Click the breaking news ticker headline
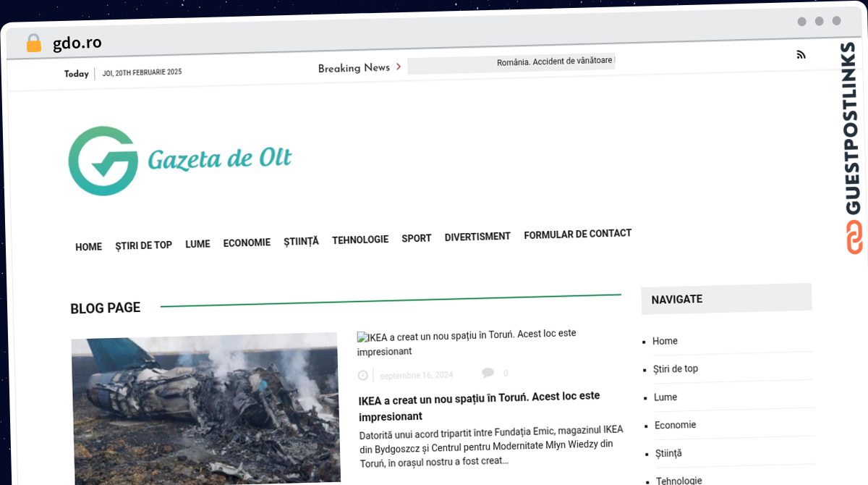The width and height of the screenshot is (868, 485). 555,63
